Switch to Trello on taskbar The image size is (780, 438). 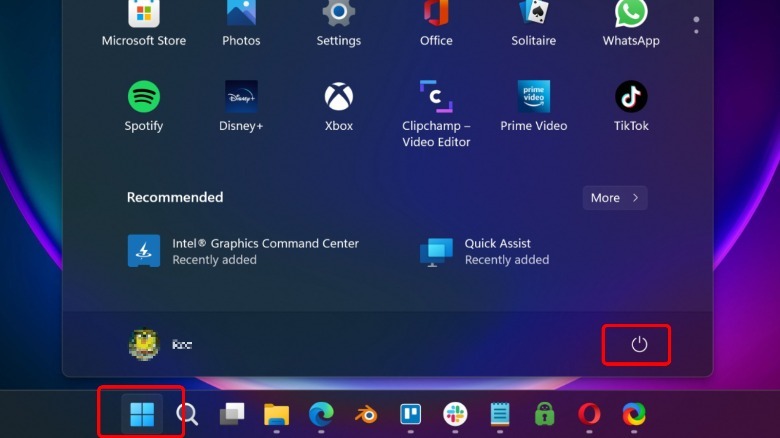coord(410,414)
